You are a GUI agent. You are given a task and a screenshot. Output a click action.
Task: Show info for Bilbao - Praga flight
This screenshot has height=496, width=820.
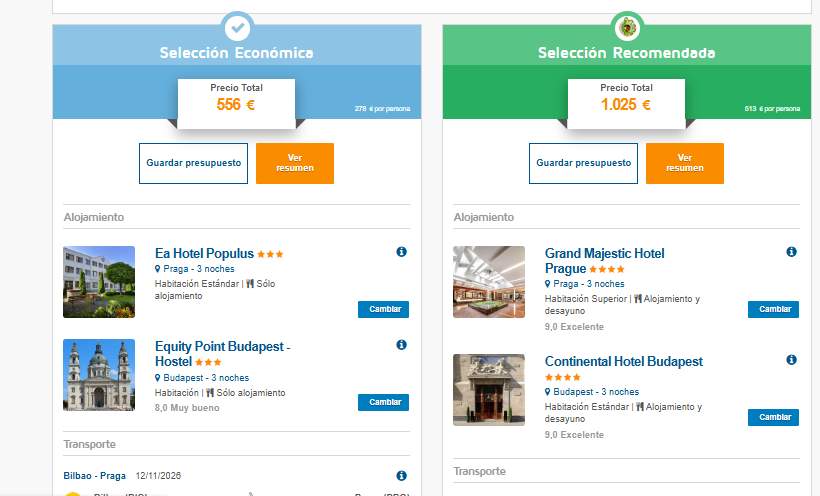[x=401, y=476]
